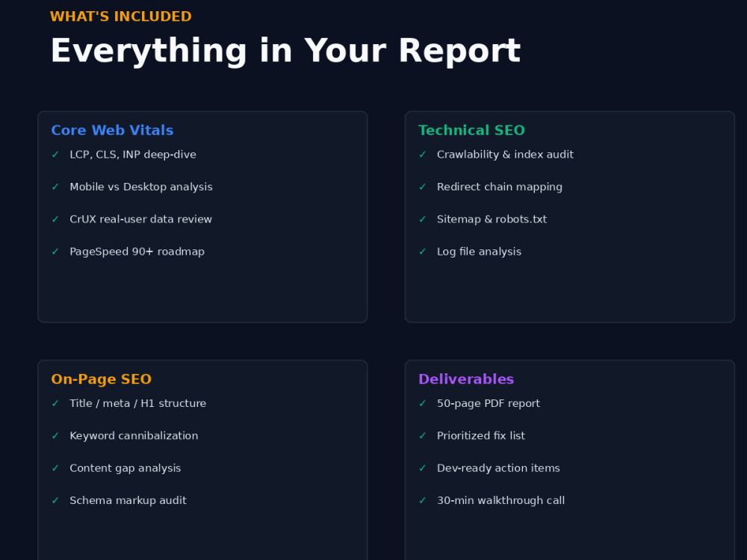Screen dimensions: 747x560
Task: Click the checkmark next to PageSpeed 90+ roadmap
Action: click(55, 252)
